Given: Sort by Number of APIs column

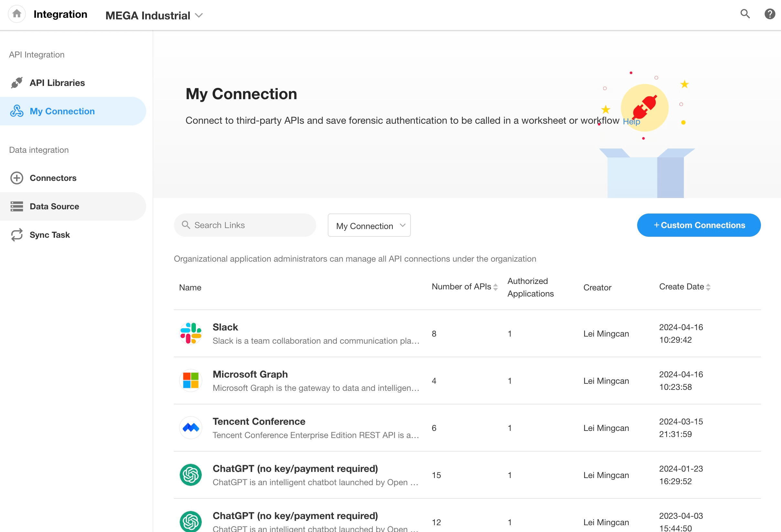Looking at the screenshot, I should pos(495,287).
